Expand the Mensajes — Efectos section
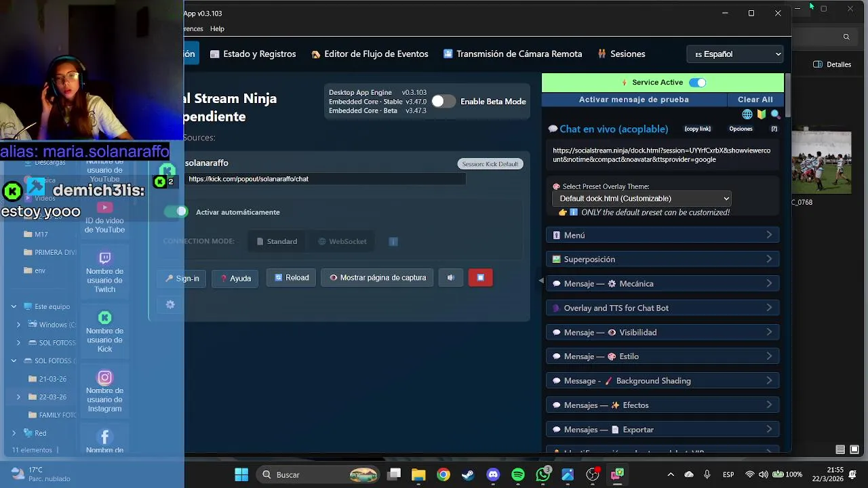Screen dimensions: 868x488 (663, 405)
